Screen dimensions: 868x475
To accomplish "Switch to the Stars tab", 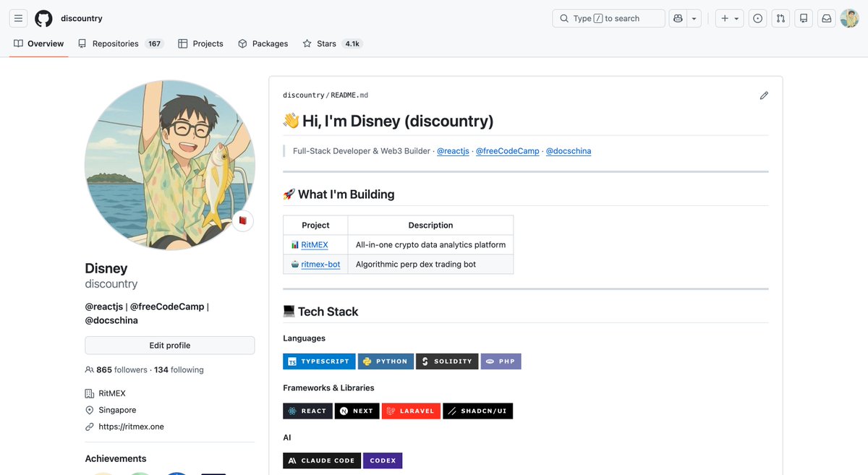I will coord(332,43).
